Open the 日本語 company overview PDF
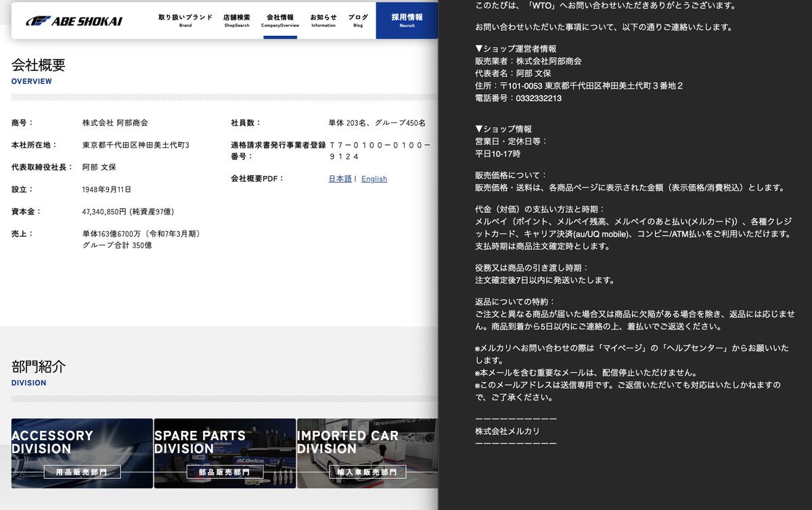Viewport: 812px width, 510px height. tap(340, 179)
